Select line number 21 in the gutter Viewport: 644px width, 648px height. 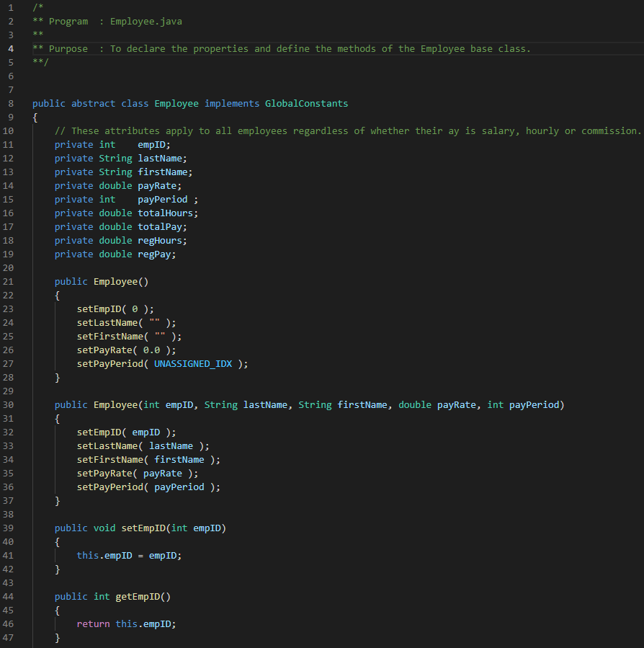[10, 281]
